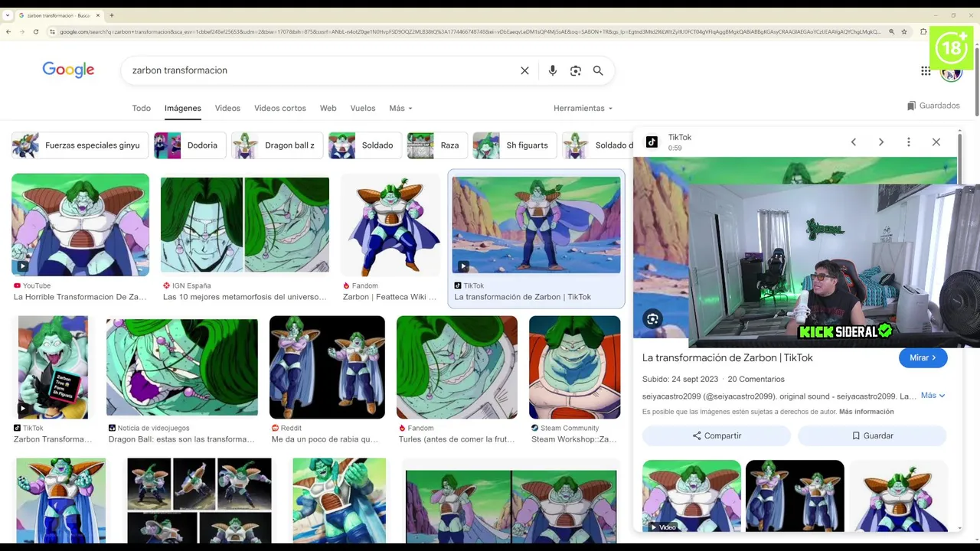
Task: Start voice search with the microphone icon
Action: [552, 70]
